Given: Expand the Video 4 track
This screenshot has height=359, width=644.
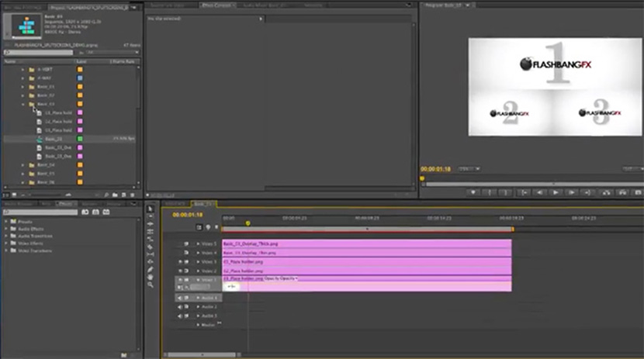Looking at the screenshot, I should [x=198, y=253].
